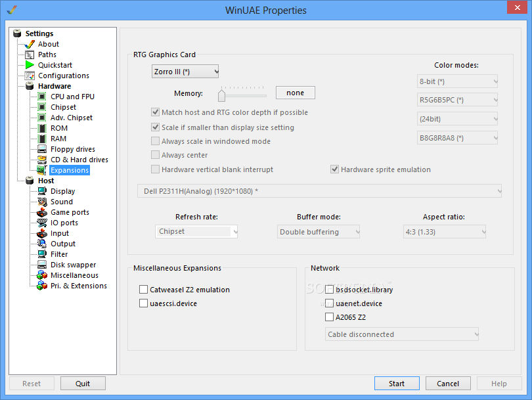532x400 pixels.
Task: Click the Display monitor icon
Action: pyautogui.click(x=42, y=191)
